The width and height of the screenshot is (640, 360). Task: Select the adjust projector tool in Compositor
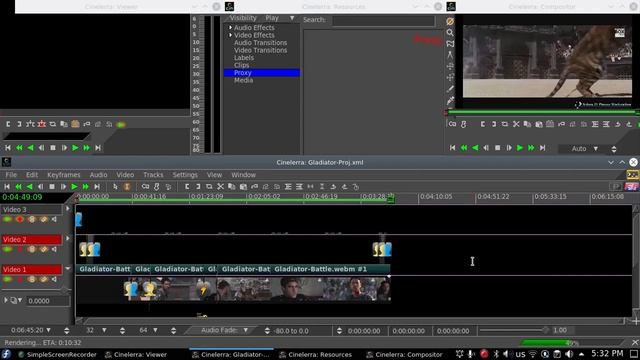450,78
